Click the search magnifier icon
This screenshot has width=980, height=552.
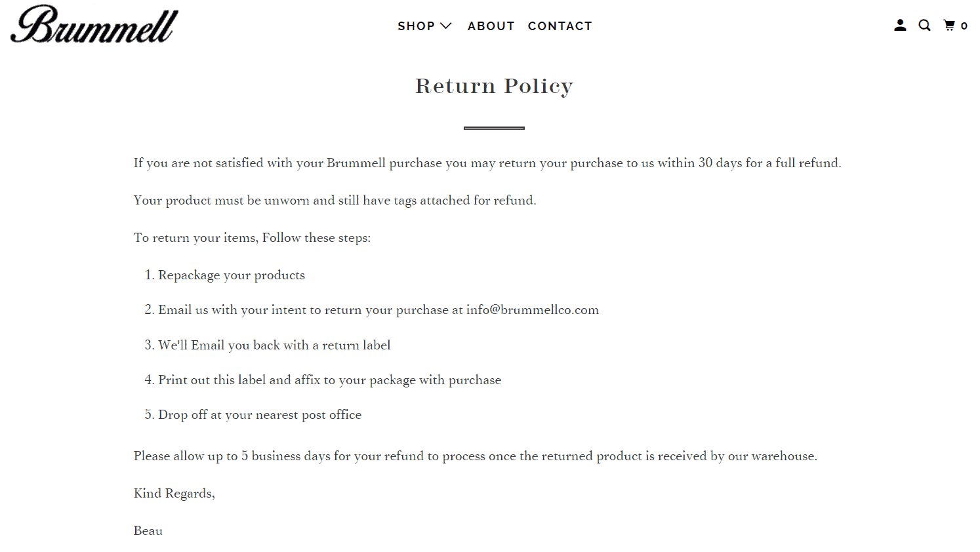click(x=924, y=26)
